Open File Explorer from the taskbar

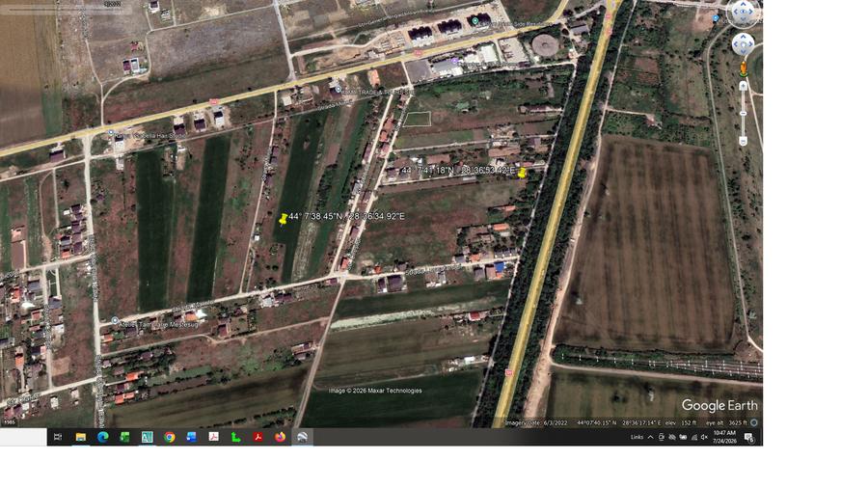point(80,437)
